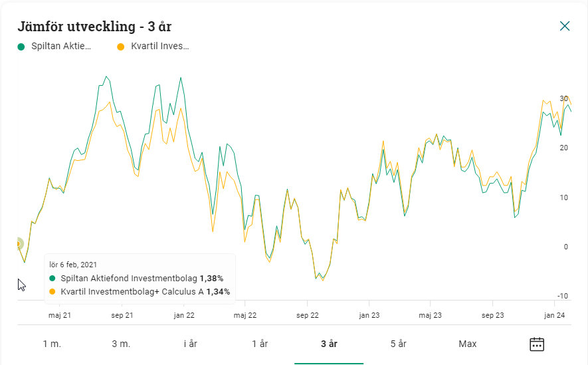
Task: Click the green Spiltan legend dot
Action: pyautogui.click(x=21, y=47)
